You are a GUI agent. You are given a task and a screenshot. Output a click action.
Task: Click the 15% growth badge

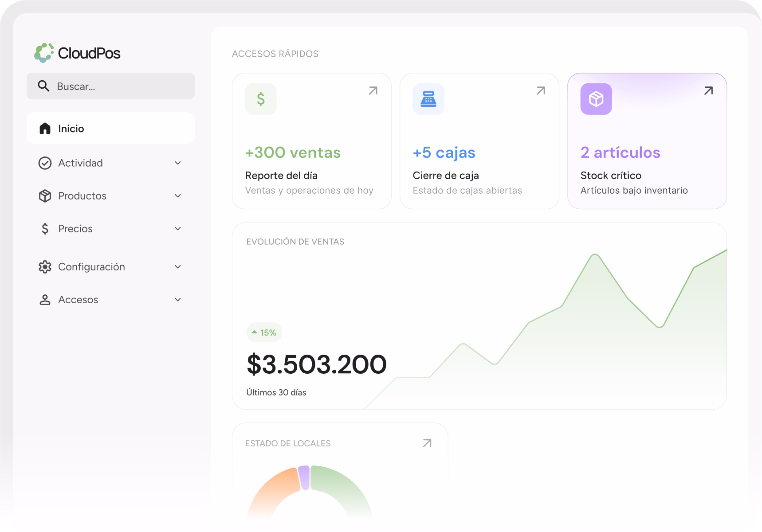click(x=264, y=332)
